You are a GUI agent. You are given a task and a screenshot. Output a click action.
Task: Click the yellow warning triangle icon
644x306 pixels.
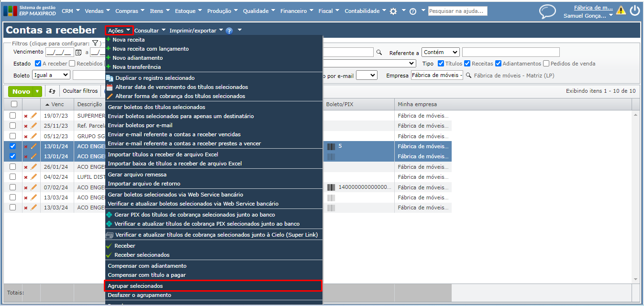pos(621,10)
